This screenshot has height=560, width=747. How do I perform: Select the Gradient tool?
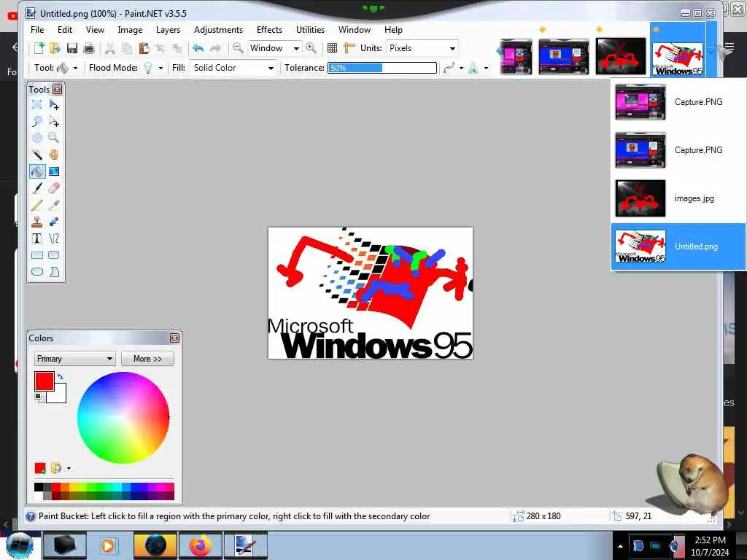click(54, 171)
